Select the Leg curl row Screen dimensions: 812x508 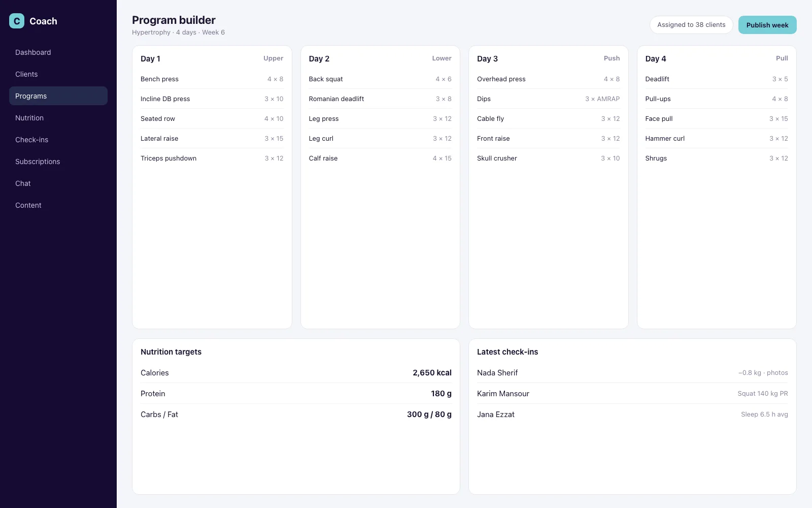(x=380, y=139)
